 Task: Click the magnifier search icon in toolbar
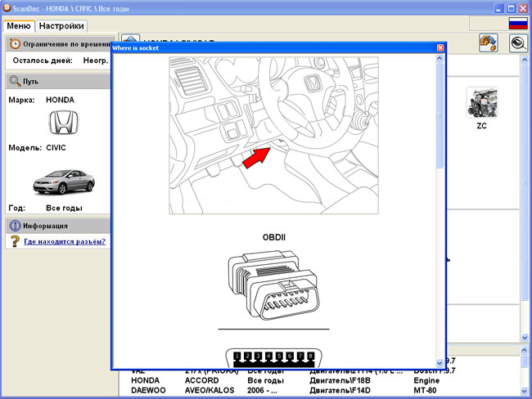[x=517, y=43]
